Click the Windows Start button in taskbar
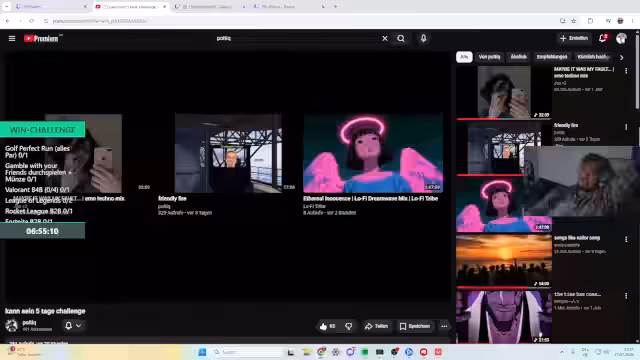Image resolution: width=640 pixels, height=360 pixels. point(202,352)
